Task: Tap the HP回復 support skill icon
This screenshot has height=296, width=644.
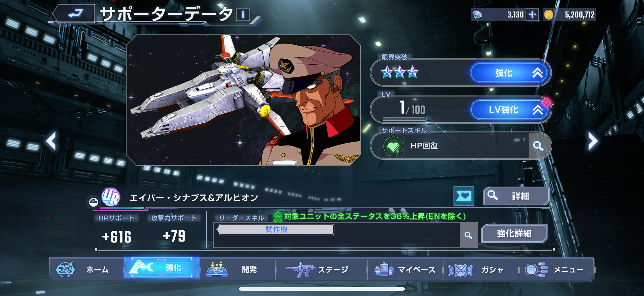Action: coord(393,146)
